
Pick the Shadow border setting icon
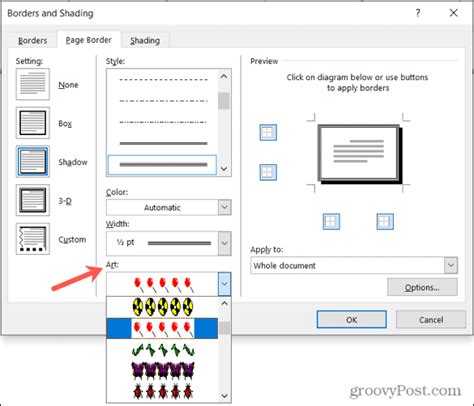click(33, 162)
